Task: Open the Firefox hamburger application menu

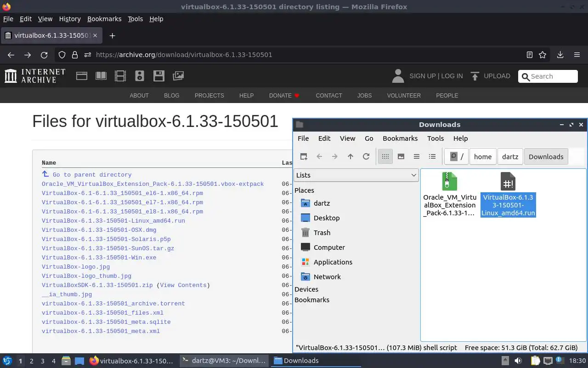Action: tap(577, 55)
